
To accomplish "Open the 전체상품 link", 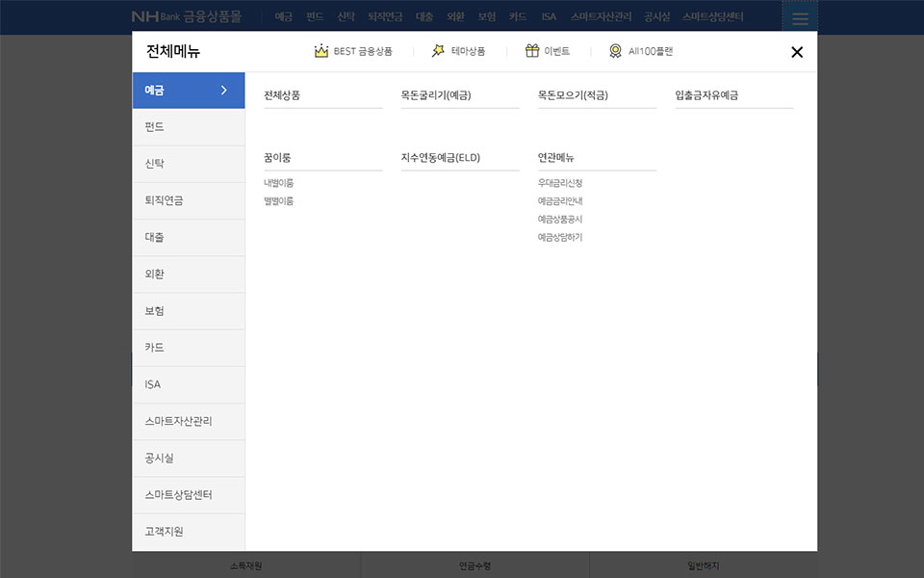I will pos(282,95).
